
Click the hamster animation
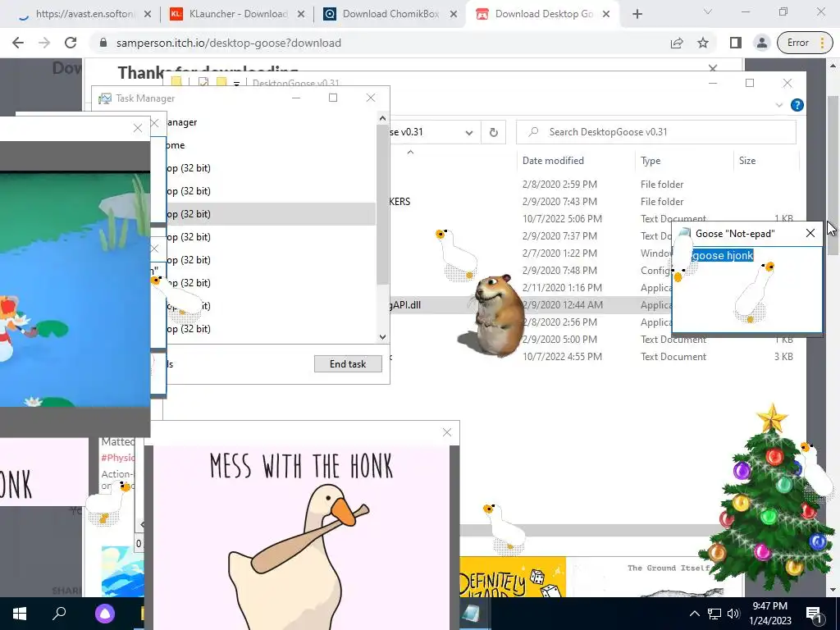point(492,315)
